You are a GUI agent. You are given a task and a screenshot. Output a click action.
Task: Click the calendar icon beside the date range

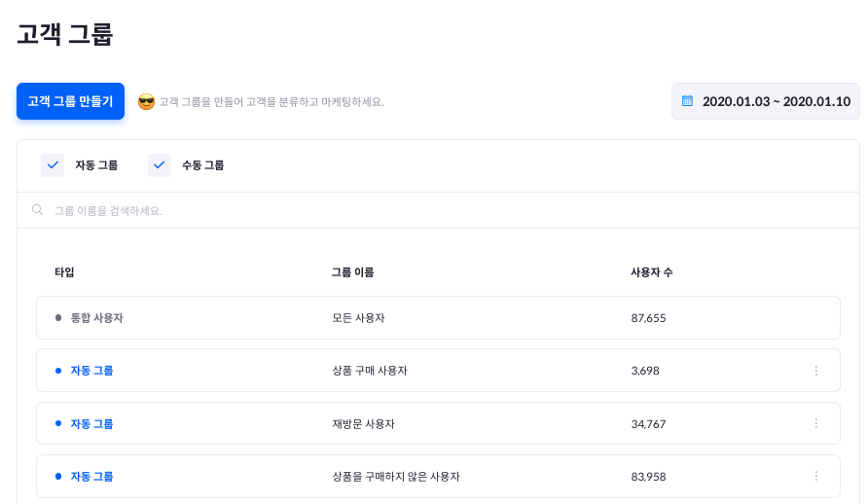pyautogui.click(x=687, y=101)
